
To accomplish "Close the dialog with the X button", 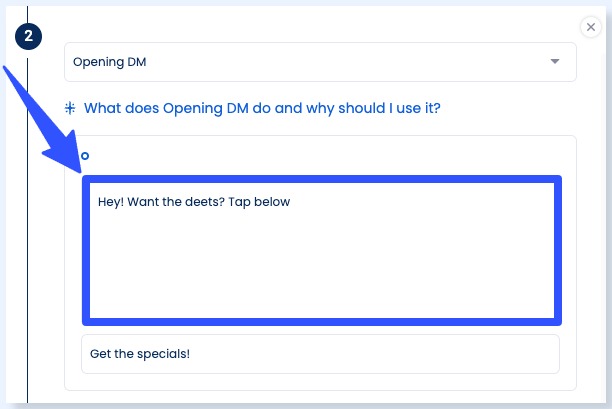I will point(589,27).
